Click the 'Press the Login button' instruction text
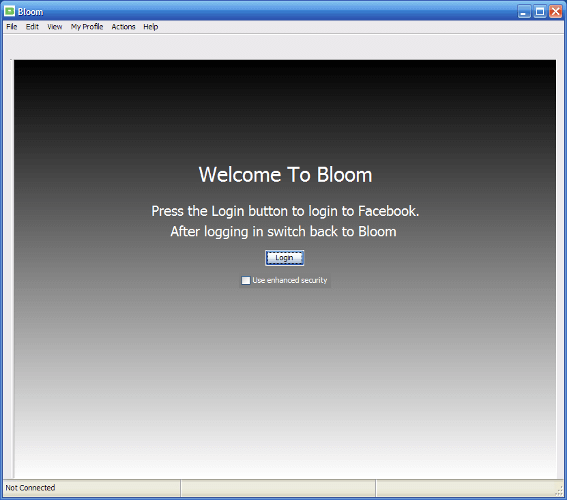Image resolution: width=567 pixels, height=500 pixels. pyautogui.click(x=285, y=211)
